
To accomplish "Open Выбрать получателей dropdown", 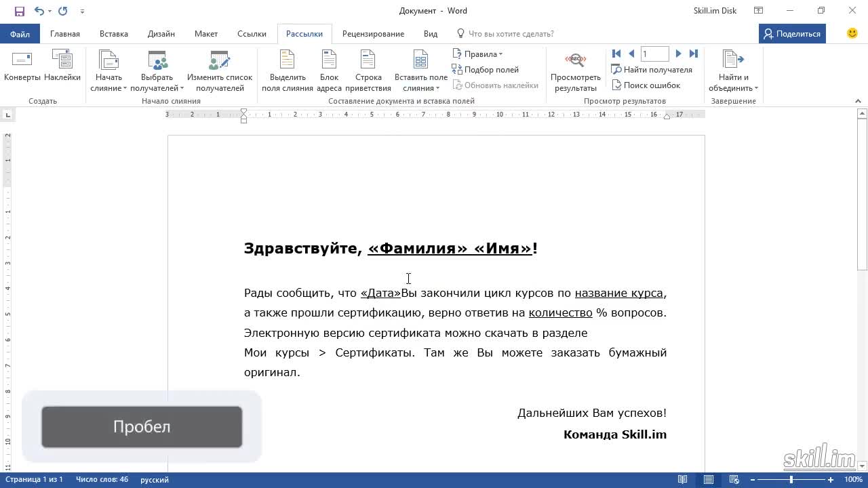I will [157, 71].
